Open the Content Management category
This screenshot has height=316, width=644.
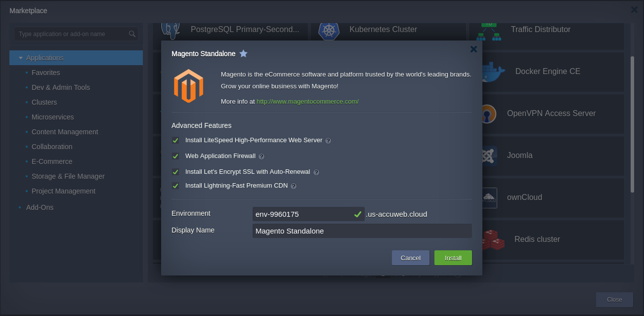[65, 132]
